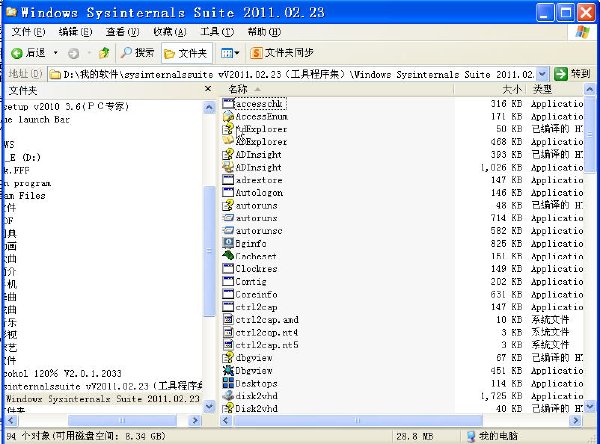Select the autoruns 714 KB application icon
This screenshot has height=444, width=600.
pos(228,218)
